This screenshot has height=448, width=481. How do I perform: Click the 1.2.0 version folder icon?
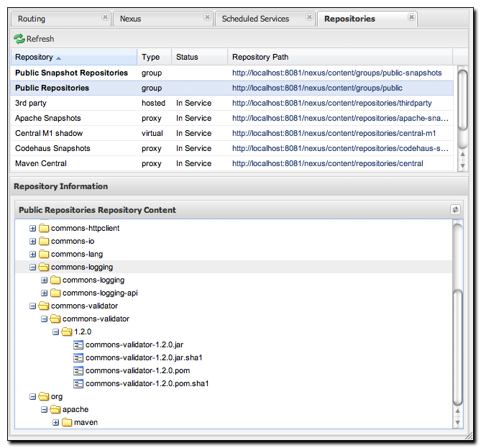pyautogui.click(x=67, y=332)
